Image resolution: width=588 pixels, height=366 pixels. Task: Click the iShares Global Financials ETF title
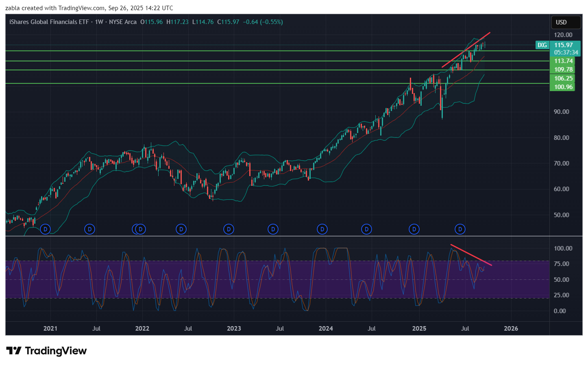(49, 22)
